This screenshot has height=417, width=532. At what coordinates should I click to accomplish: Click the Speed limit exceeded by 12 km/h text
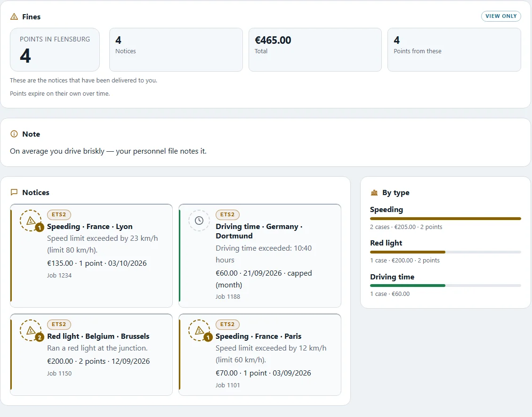point(271,354)
